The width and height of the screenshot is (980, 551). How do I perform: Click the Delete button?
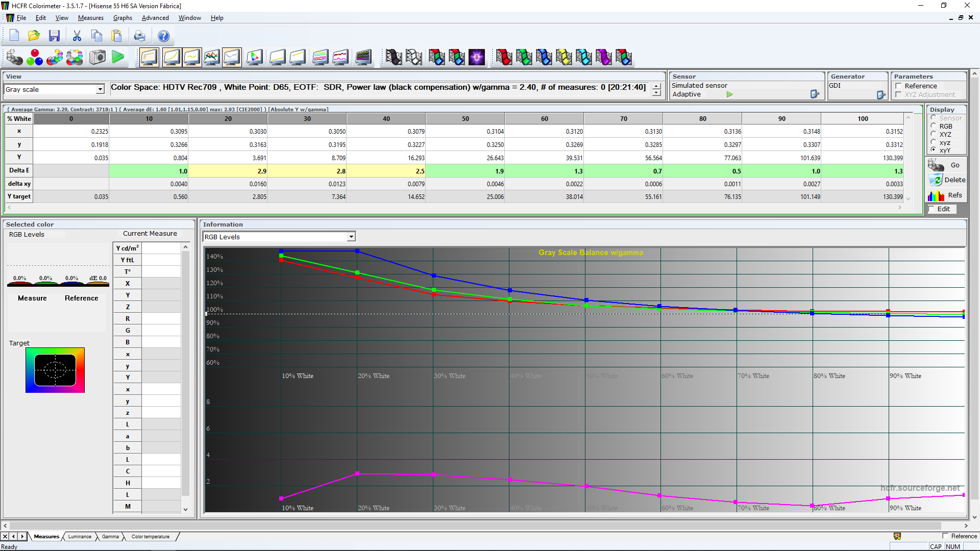[x=947, y=180]
